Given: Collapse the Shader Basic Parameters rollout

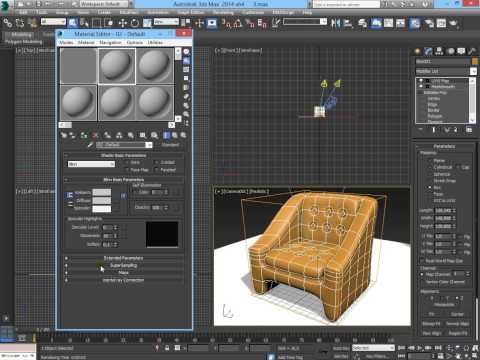Looking at the screenshot, I should click(x=123, y=156).
